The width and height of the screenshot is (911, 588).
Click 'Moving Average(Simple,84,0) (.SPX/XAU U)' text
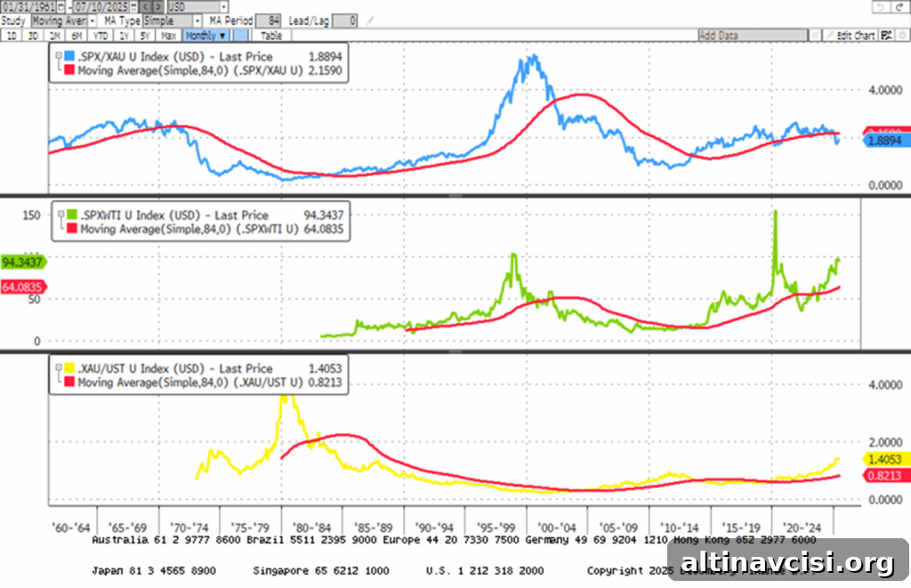click(190, 70)
